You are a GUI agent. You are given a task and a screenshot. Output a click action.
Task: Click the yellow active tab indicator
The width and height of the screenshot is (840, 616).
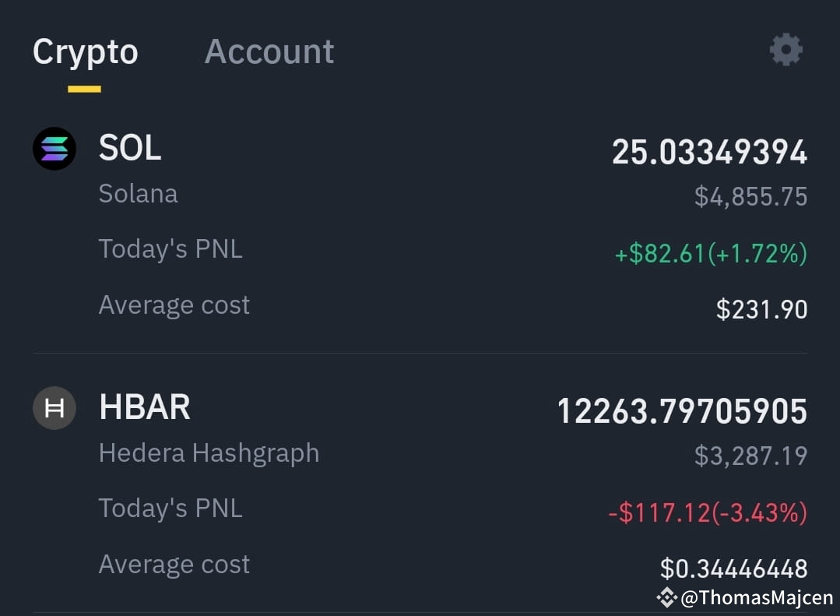pos(84,89)
